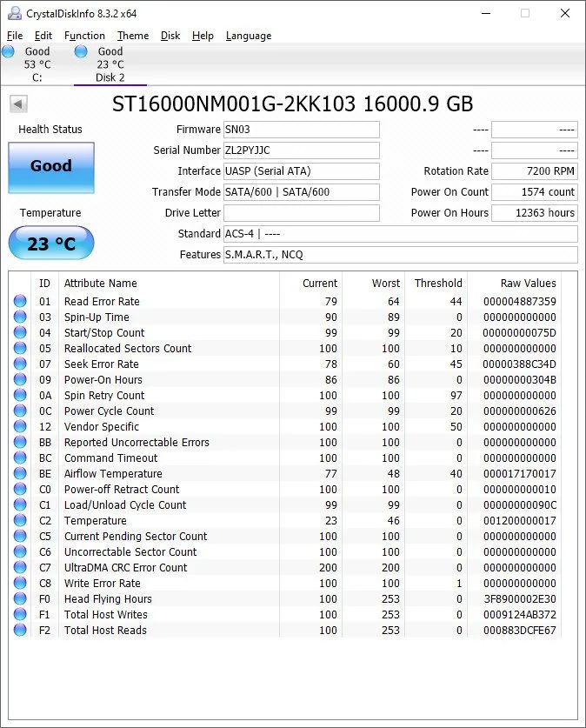Click the empty Drive Letter field

[x=302, y=213]
